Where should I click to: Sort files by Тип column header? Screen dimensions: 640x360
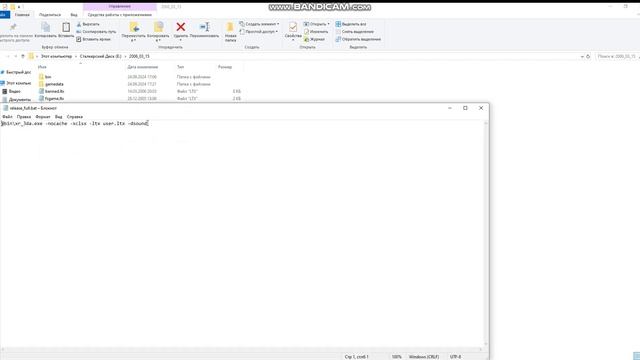click(x=180, y=67)
